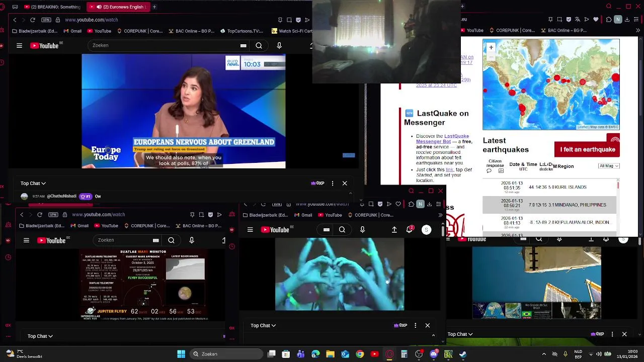Open the YouTube guide menu in the 3I/ATLAS window
This screenshot has width=644, height=362.
click(26, 240)
